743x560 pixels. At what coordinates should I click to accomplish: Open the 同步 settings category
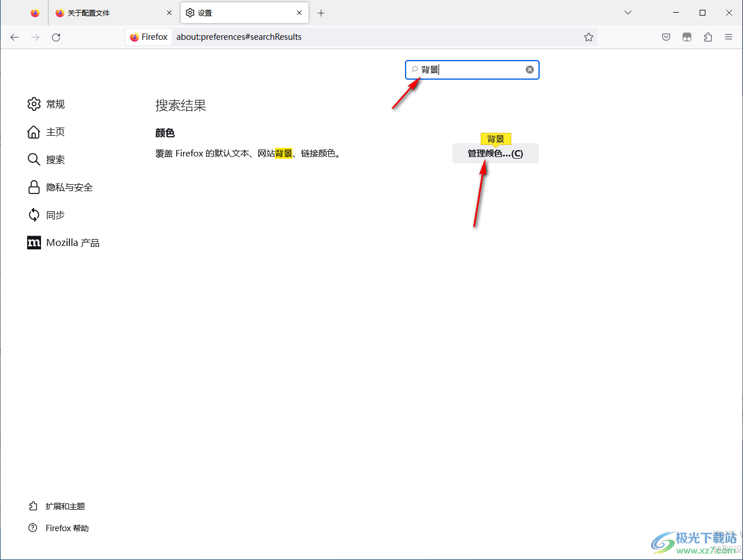[x=46, y=215]
